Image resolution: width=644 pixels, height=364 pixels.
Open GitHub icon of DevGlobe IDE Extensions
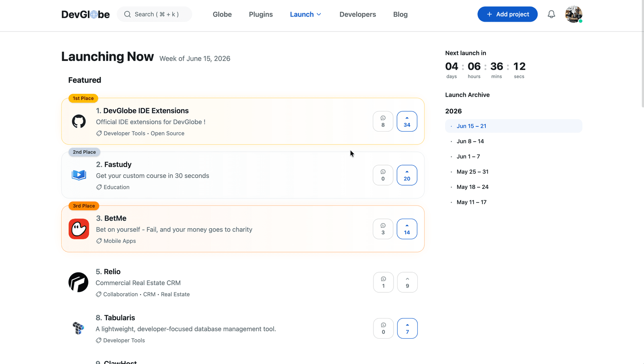click(x=79, y=121)
